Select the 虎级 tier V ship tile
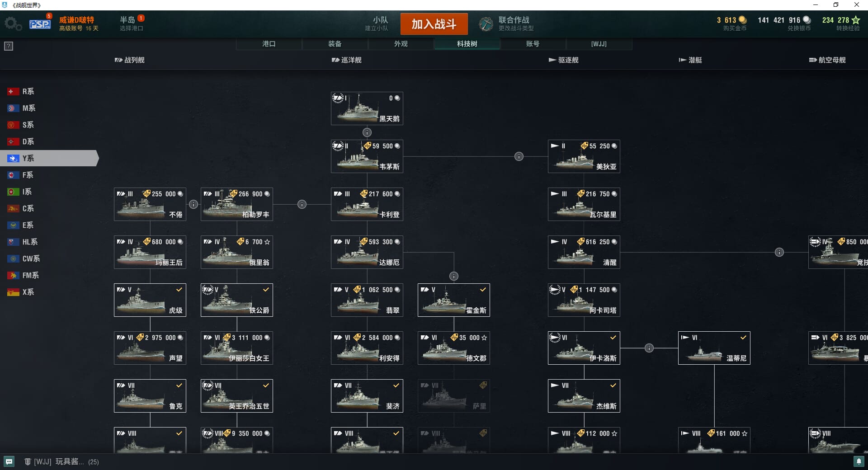Screen dimensions: 868x470 click(150, 300)
